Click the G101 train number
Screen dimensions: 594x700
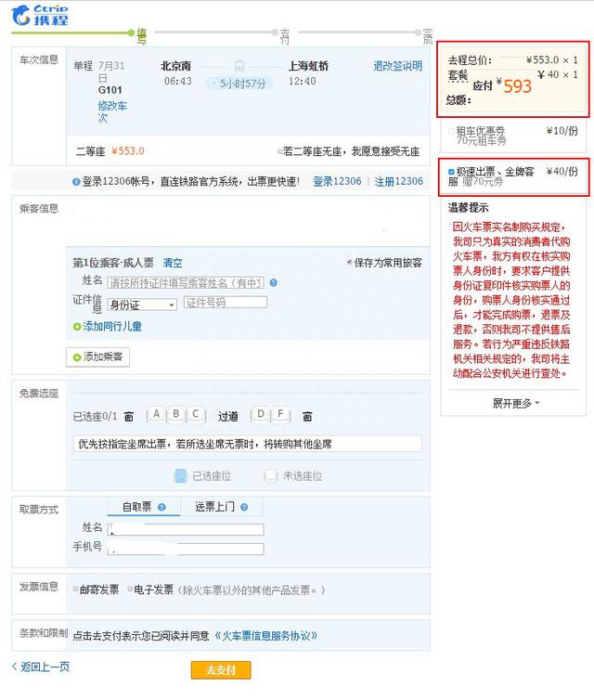(110, 90)
